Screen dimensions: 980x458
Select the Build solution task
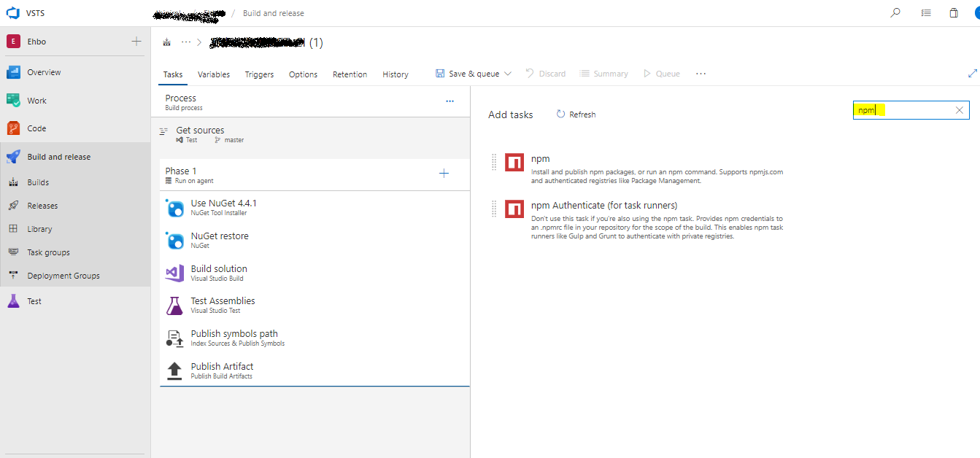(x=315, y=273)
